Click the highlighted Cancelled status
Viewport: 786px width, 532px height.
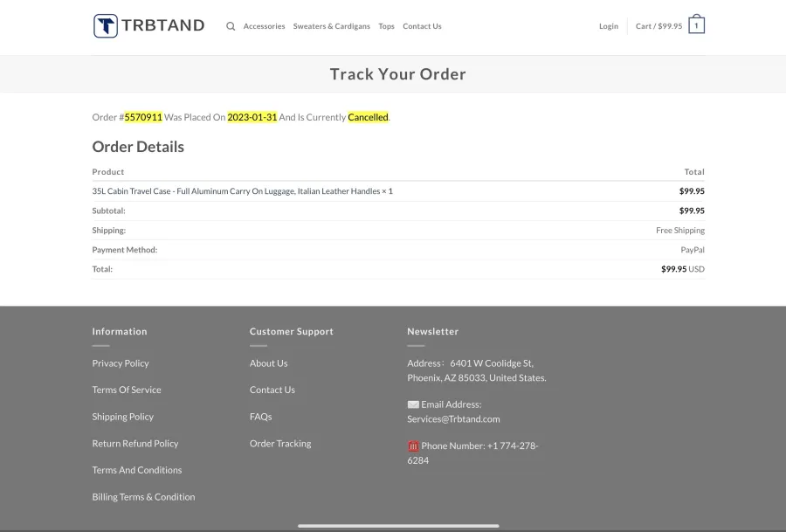368,117
